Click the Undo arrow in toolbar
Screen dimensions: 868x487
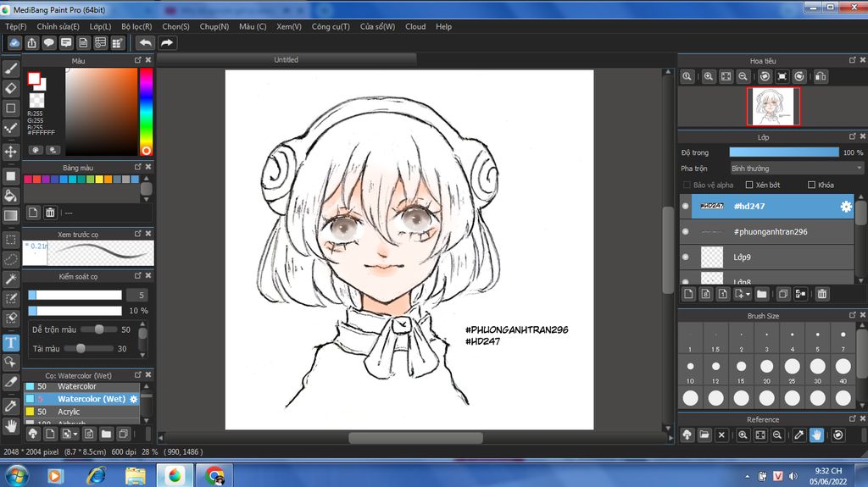[x=145, y=42]
